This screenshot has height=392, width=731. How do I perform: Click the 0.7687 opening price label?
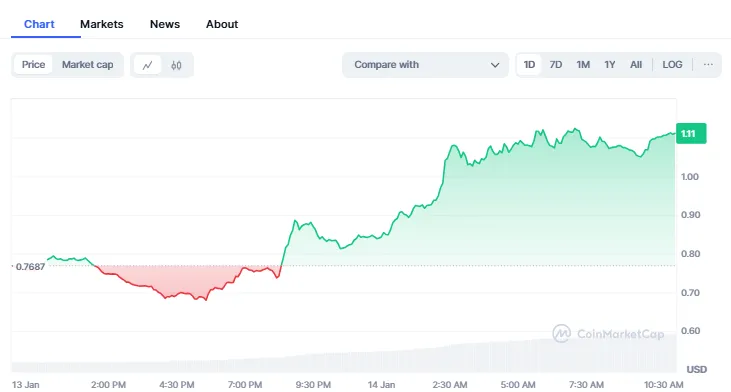30,267
